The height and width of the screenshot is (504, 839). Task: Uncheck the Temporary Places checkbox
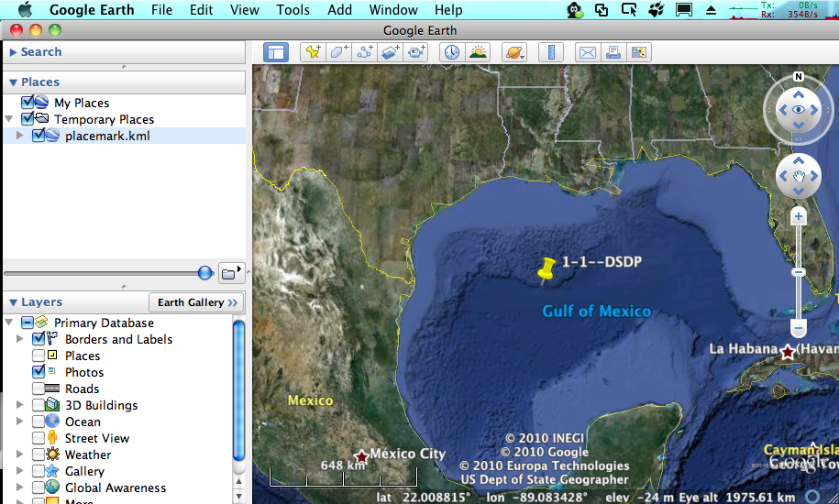(28, 118)
